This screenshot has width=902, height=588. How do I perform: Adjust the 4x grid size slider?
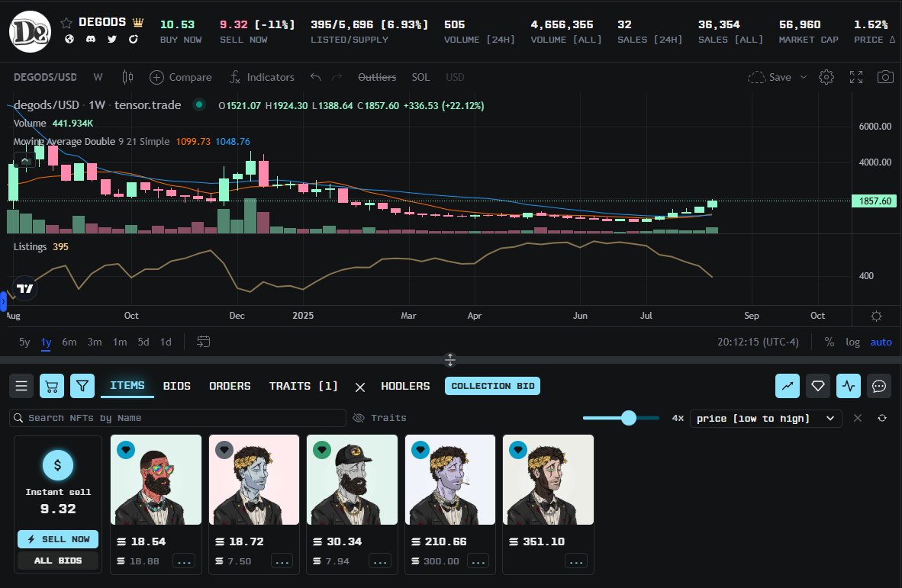pyautogui.click(x=629, y=418)
